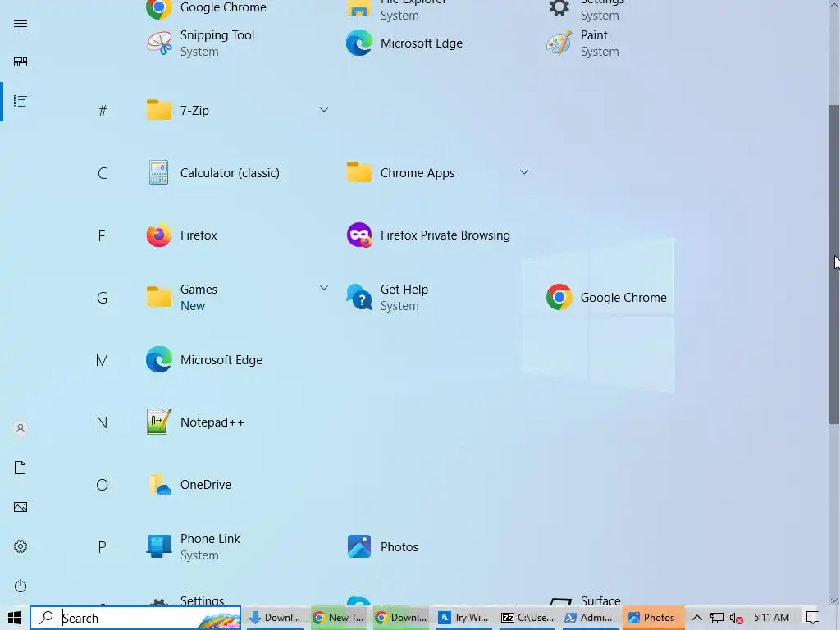Expand the 7-Zip folder chevron
Screen dimensions: 840x630
point(323,110)
